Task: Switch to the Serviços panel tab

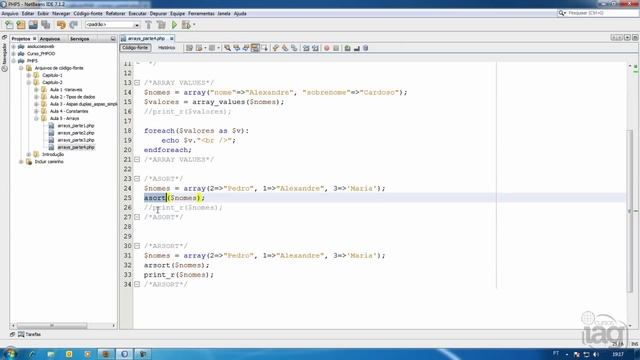Action: click(x=80, y=39)
